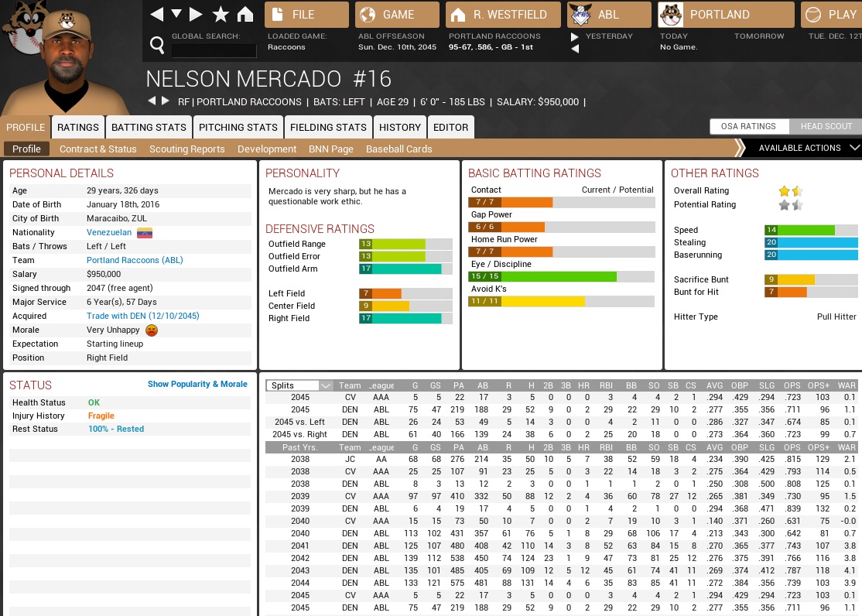This screenshot has height=616, width=862.
Task: Click the Contact rating bar
Action: [562, 202]
